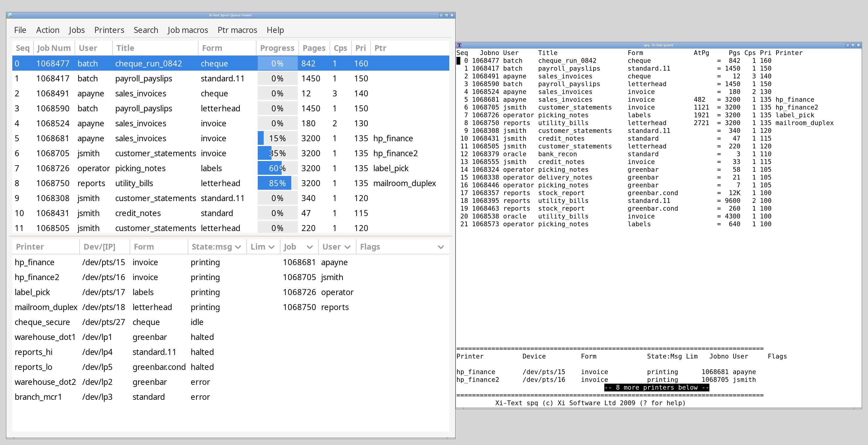Click the Pri column header

(x=361, y=48)
